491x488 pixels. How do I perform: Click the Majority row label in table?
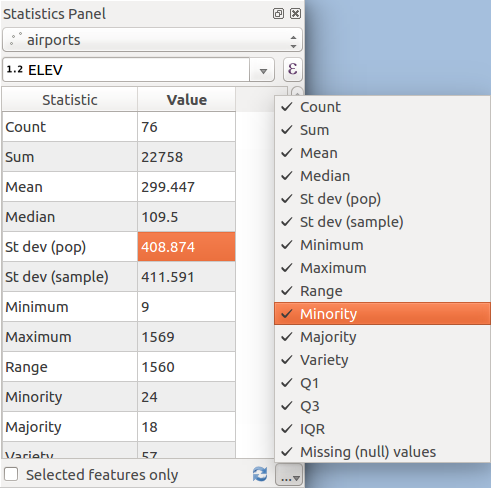pos(70,427)
